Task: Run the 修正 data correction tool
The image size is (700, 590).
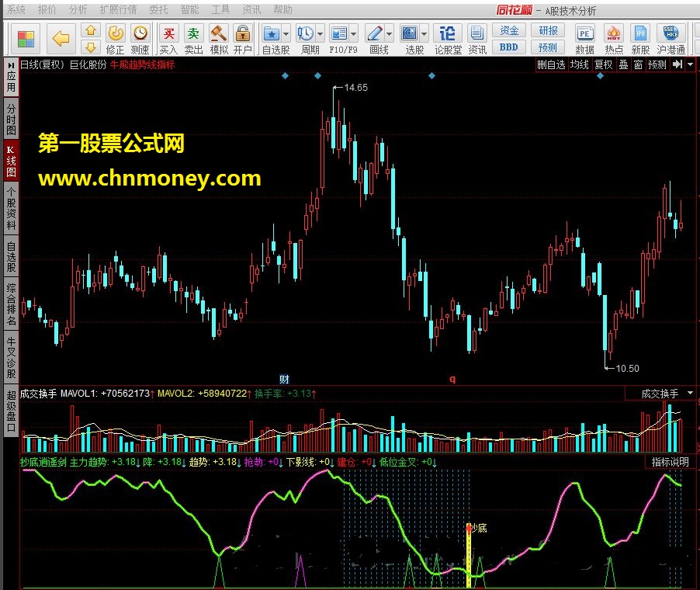Action: click(115, 40)
